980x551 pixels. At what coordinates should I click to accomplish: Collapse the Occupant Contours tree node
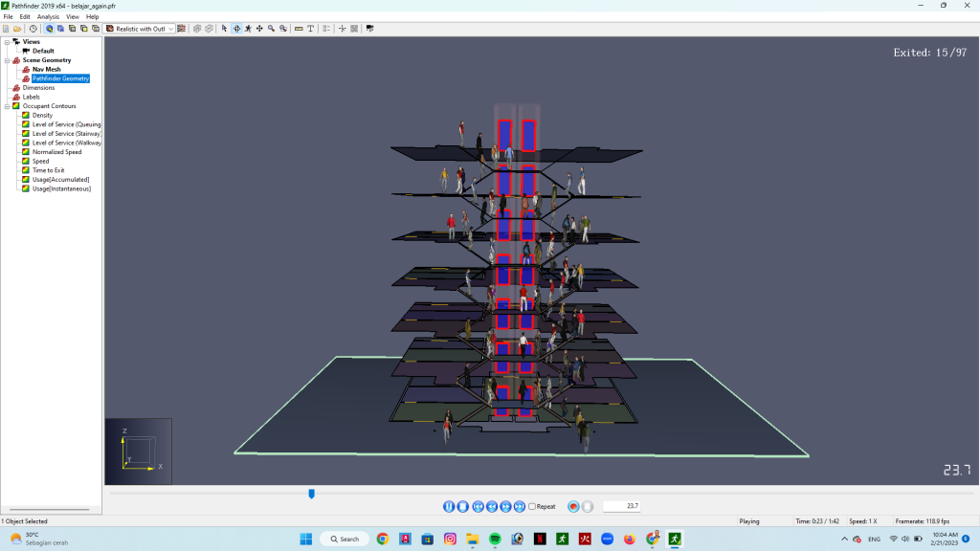tap(6, 106)
